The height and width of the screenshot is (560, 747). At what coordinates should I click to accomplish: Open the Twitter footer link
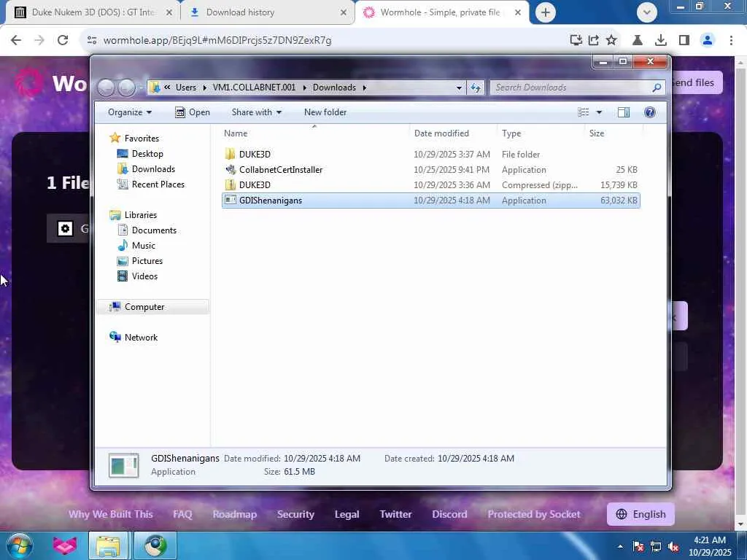click(395, 514)
